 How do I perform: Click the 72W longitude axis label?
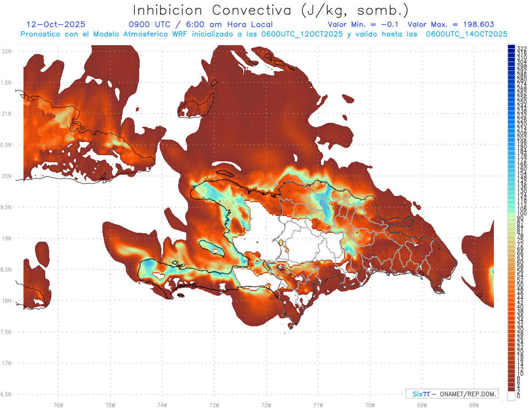click(x=266, y=404)
